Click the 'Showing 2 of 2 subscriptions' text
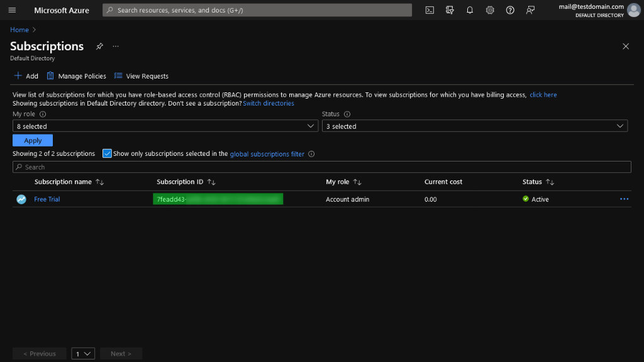 pos(54,153)
